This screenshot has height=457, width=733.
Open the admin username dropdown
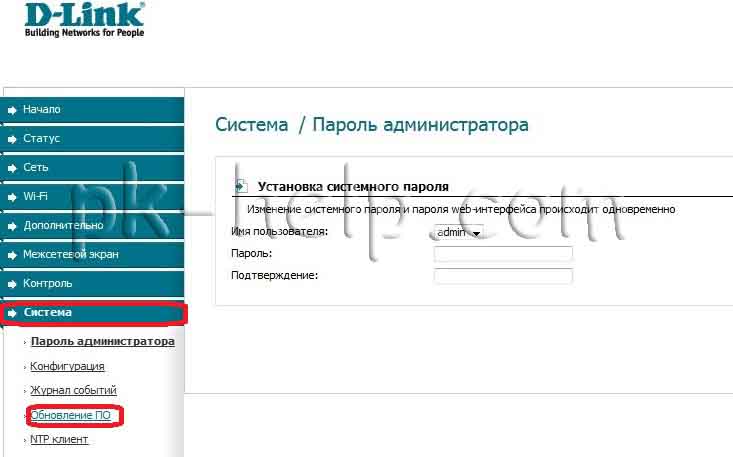tap(459, 232)
